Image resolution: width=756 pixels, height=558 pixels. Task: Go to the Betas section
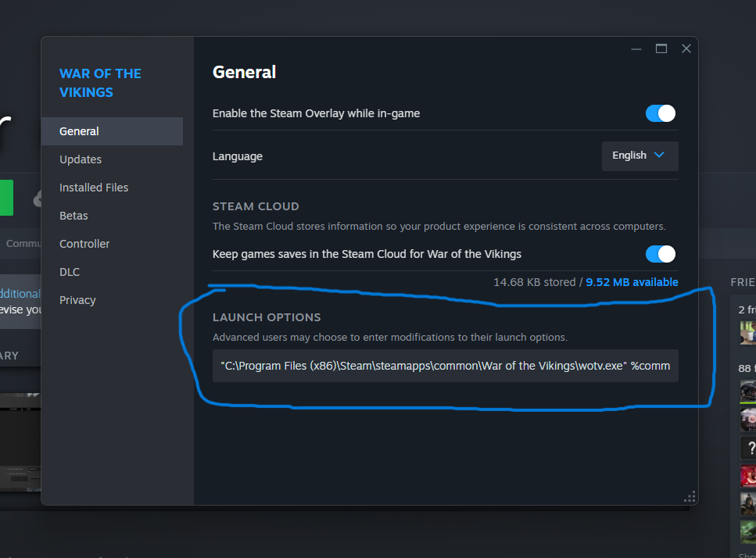click(73, 216)
